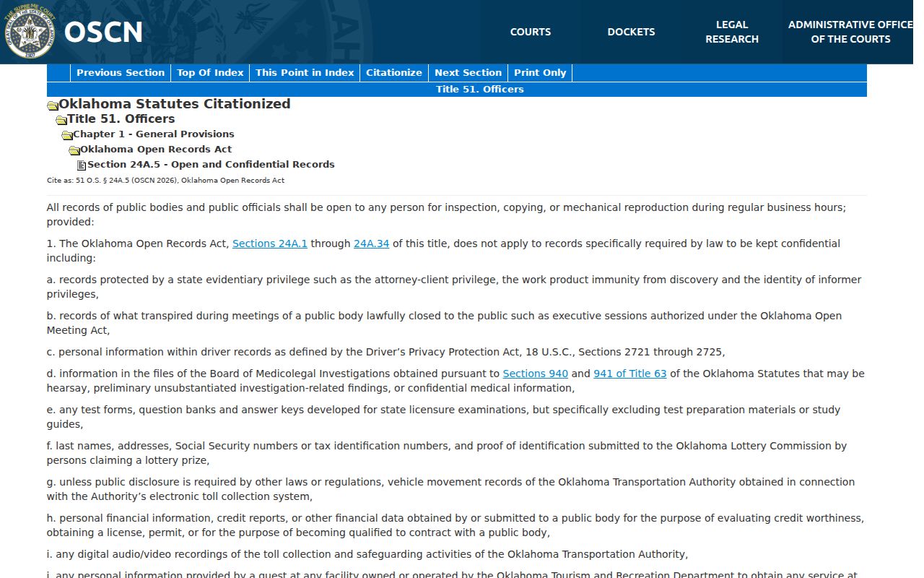Go to Next Section
Image resolution: width=924 pixels, height=578 pixels.
point(468,72)
